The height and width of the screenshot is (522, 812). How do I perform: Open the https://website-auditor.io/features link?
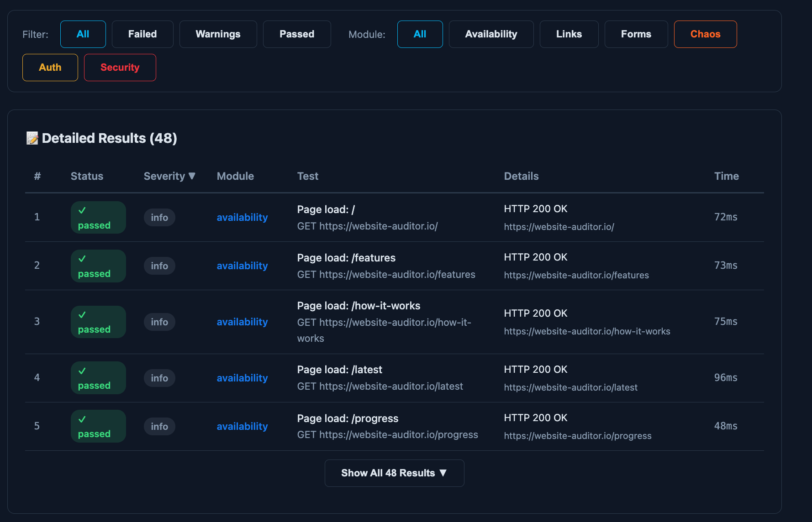point(576,275)
